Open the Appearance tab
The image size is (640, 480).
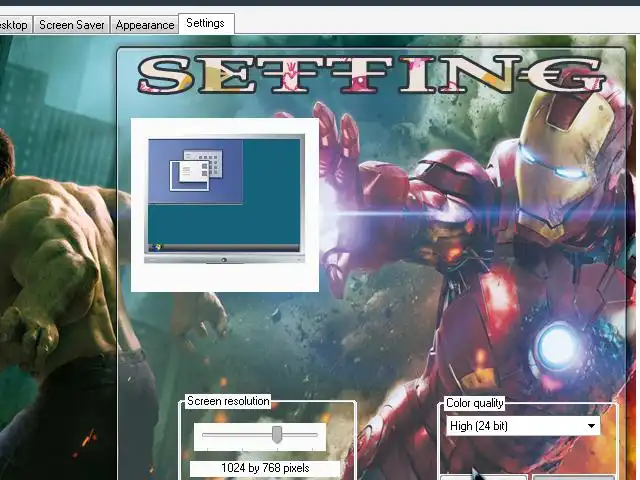coord(144,25)
